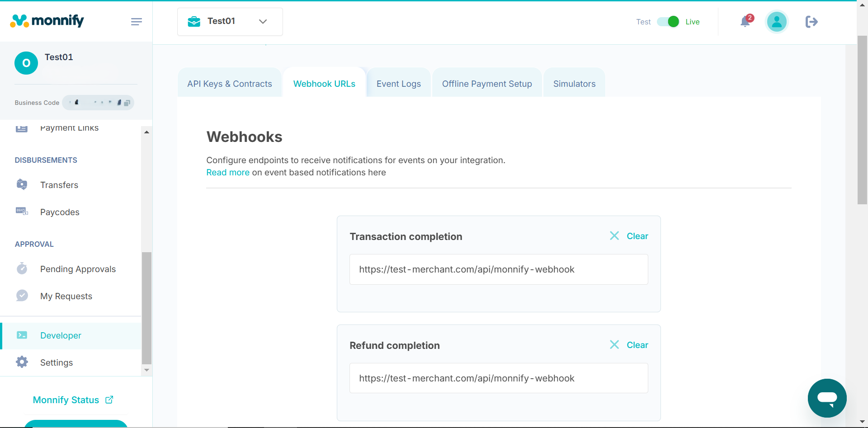Clear the Transaction completion webhook URL
The height and width of the screenshot is (428, 868).
[x=629, y=236]
